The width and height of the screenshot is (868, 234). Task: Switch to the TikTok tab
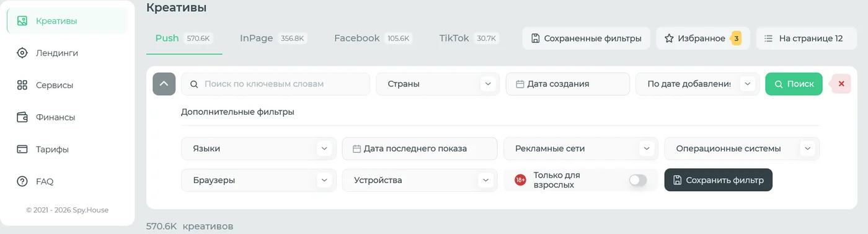pos(469,38)
